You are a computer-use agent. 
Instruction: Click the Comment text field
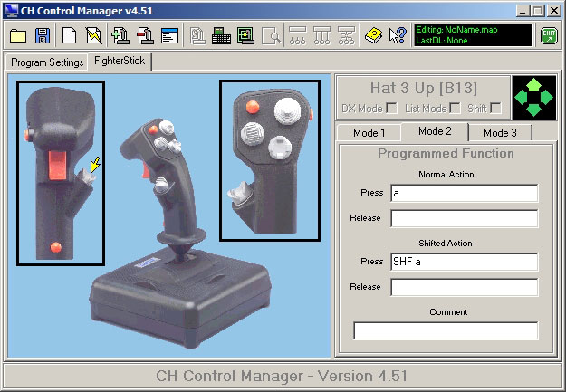pyautogui.click(x=446, y=330)
